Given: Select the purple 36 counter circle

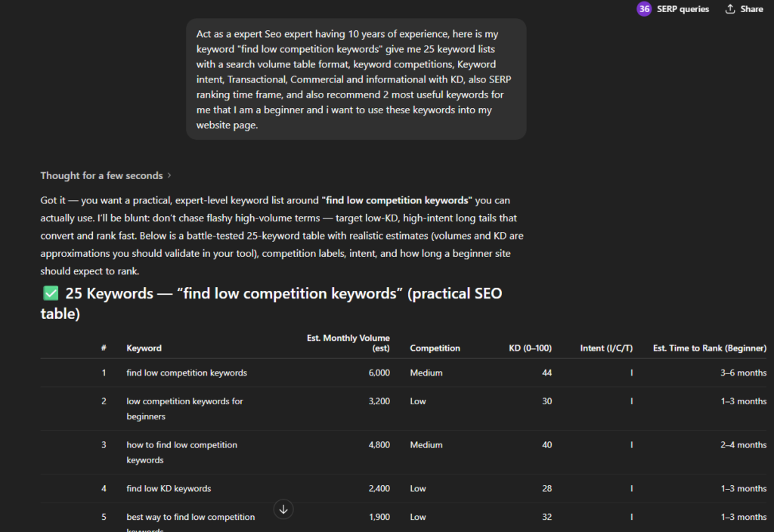Looking at the screenshot, I should [643, 9].
